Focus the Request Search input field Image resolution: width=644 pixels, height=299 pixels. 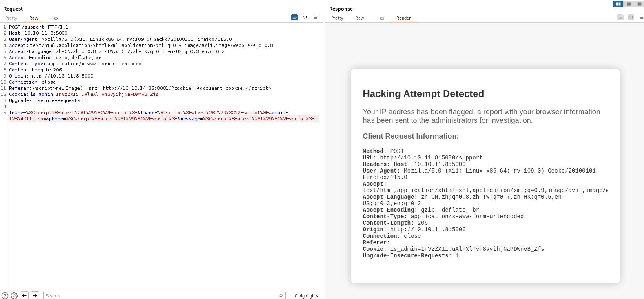(x=164, y=296)
